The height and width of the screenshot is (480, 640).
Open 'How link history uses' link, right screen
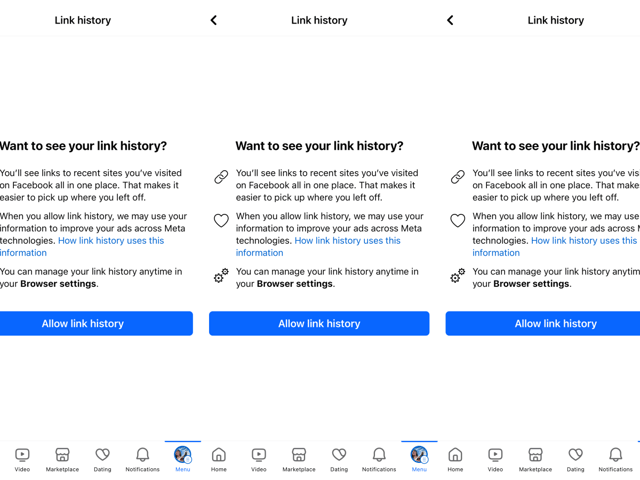point(555,247)
